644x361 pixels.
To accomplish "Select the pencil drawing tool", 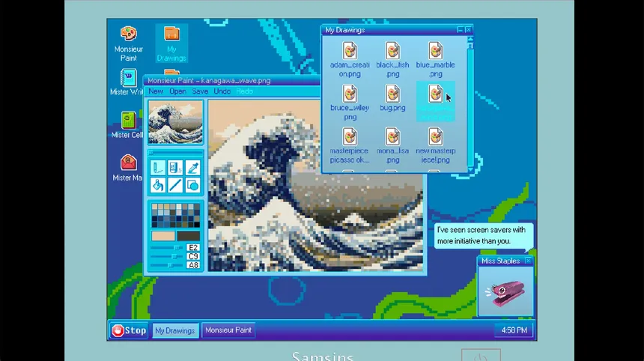I will (157, 168).
